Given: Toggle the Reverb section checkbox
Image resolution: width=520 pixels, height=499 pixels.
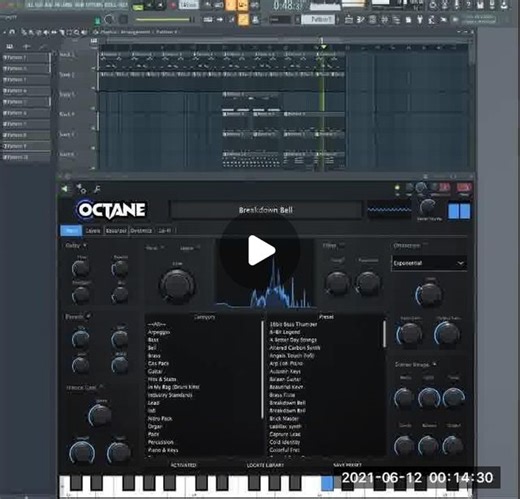Looking at the screenshot, I should click(x=89, y=316).
